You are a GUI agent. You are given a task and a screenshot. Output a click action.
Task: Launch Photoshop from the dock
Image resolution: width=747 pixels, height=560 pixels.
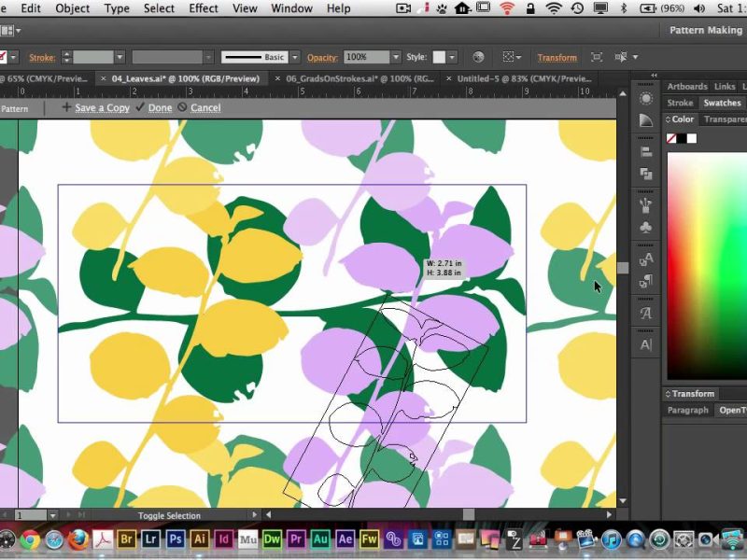coord(175,539)
